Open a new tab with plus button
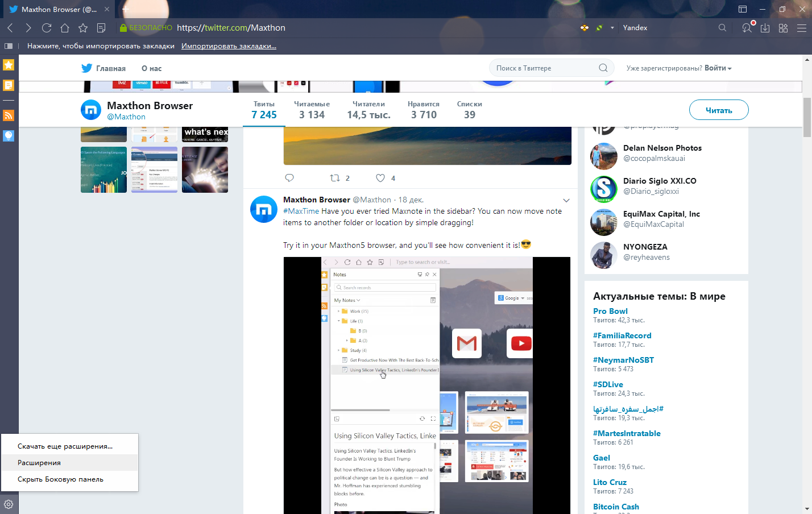 coord(126,9)
